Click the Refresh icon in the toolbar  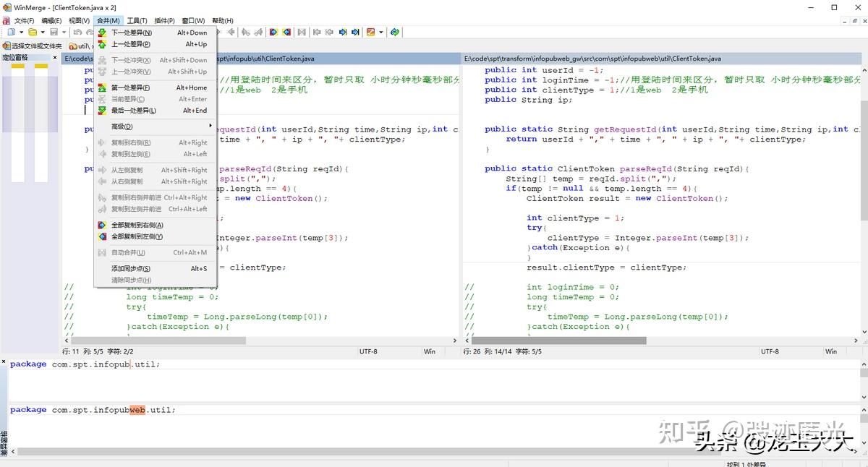click(x=394, y=33)
